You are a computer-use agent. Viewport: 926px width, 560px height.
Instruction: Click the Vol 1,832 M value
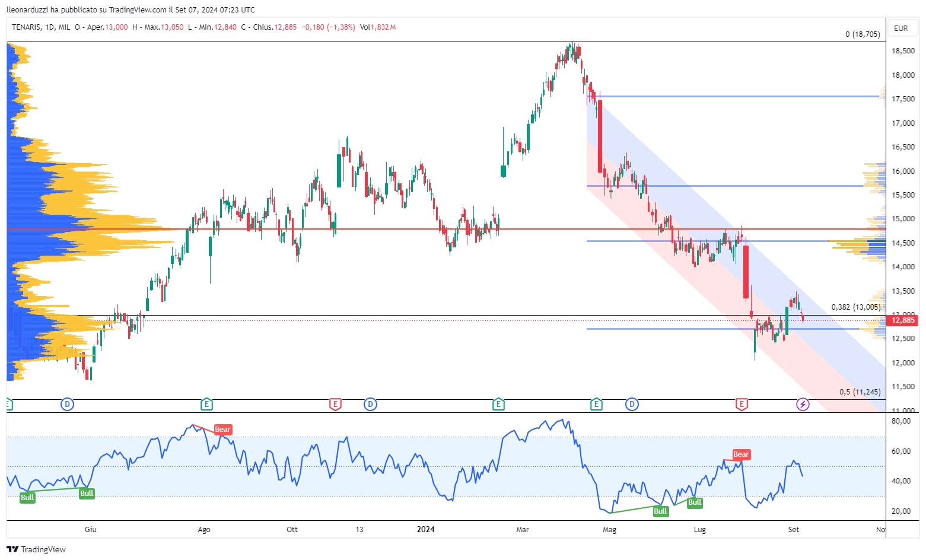[378, 27]
